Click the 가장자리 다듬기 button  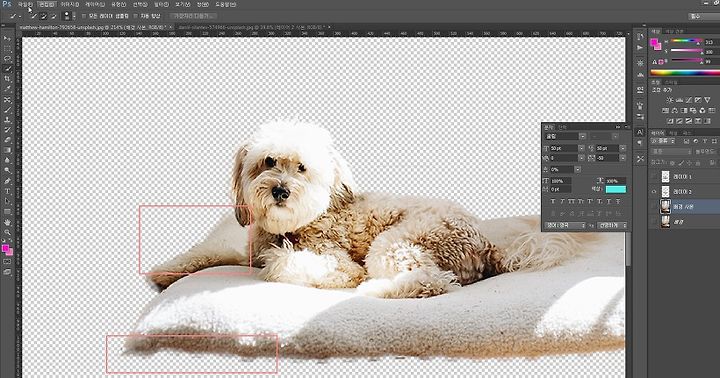193,16
